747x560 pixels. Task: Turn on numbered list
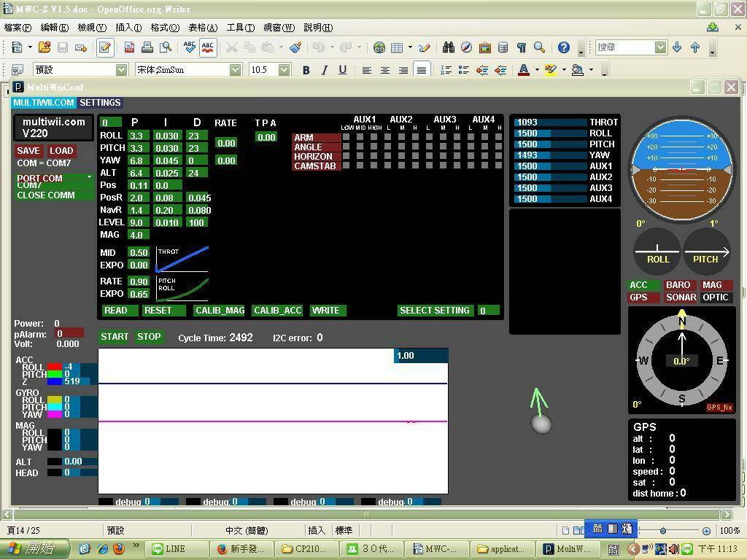pos(446,70)
